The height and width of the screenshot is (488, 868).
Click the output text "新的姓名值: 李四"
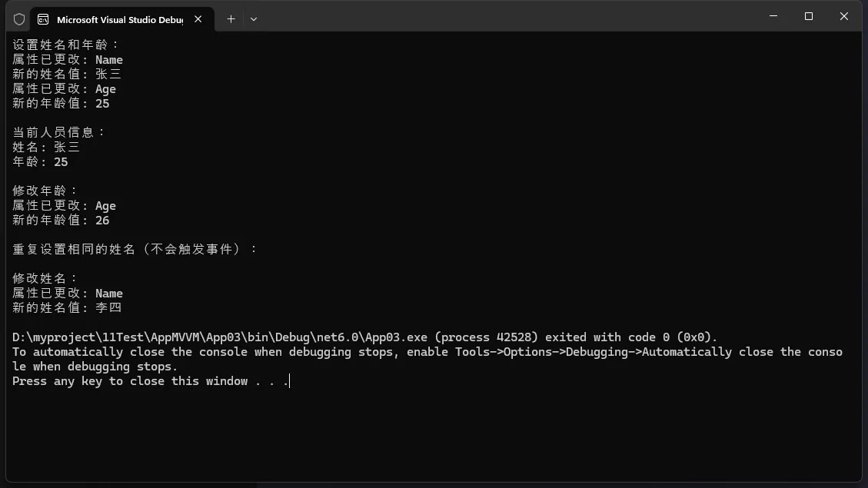click(67, 307)
